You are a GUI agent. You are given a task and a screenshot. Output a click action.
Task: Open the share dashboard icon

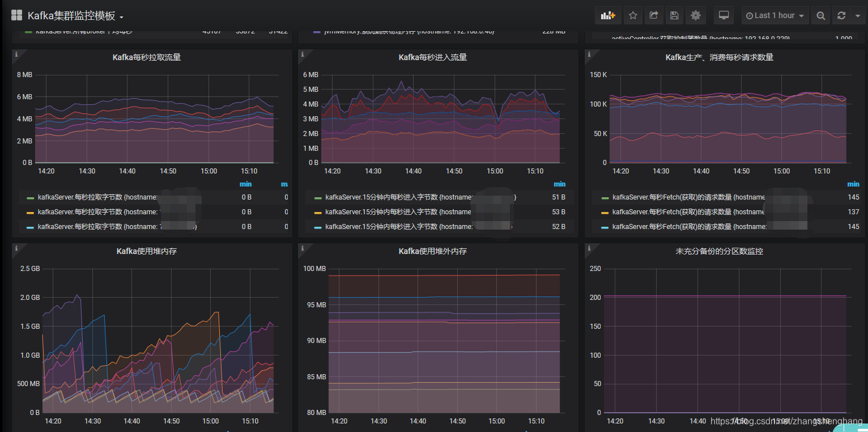[x=653, y=16]
